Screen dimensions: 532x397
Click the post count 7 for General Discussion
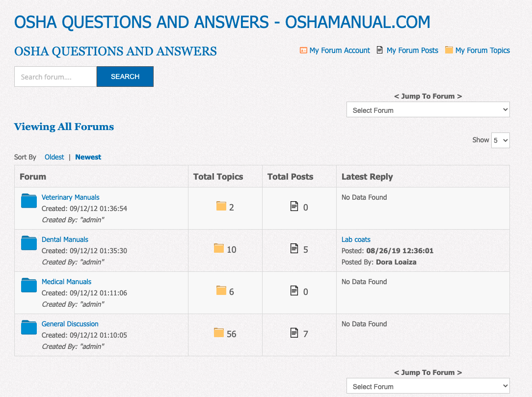306,334
